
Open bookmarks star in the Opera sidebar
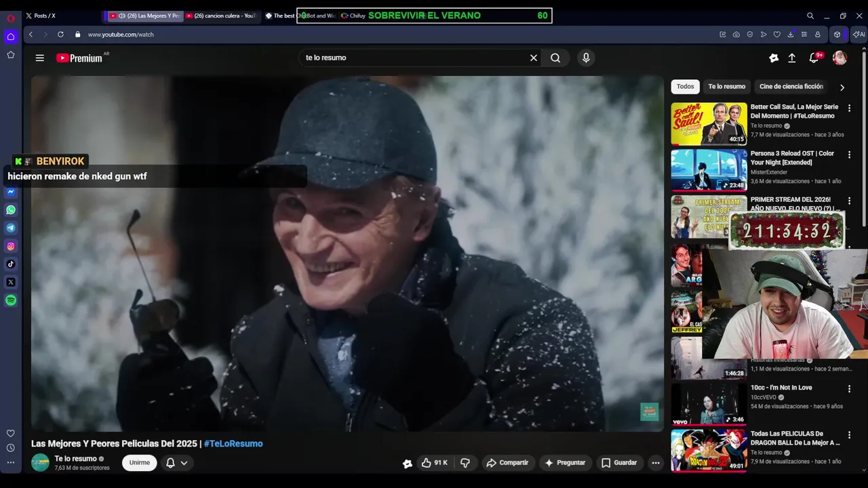(x=11, y=55)
